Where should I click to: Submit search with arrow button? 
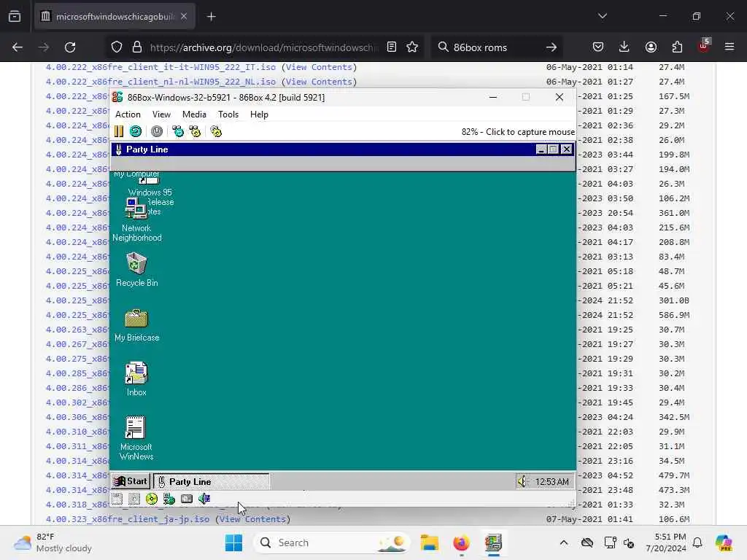click(x=551, y=47)
